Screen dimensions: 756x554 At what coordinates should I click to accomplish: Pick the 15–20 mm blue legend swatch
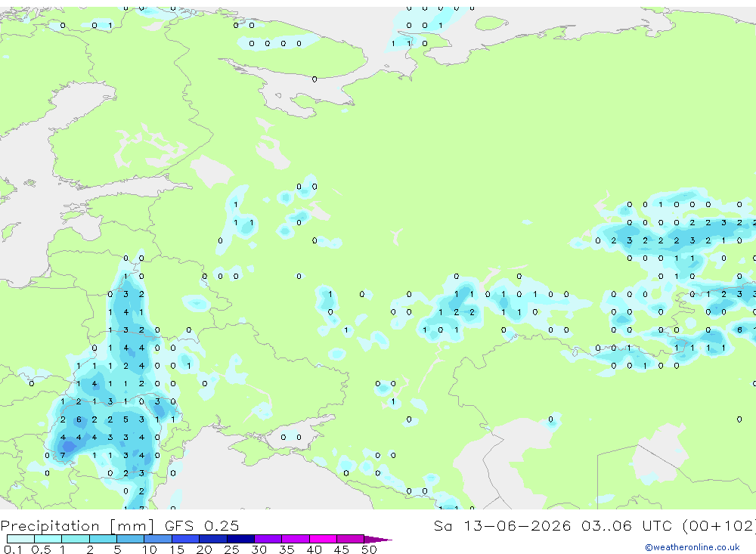pyautogui.click(x=186, y=539)
